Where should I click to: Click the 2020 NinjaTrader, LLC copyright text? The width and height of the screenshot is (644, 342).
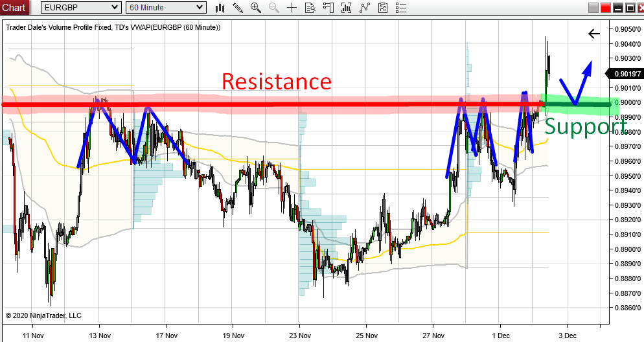(x=43, y=315)
